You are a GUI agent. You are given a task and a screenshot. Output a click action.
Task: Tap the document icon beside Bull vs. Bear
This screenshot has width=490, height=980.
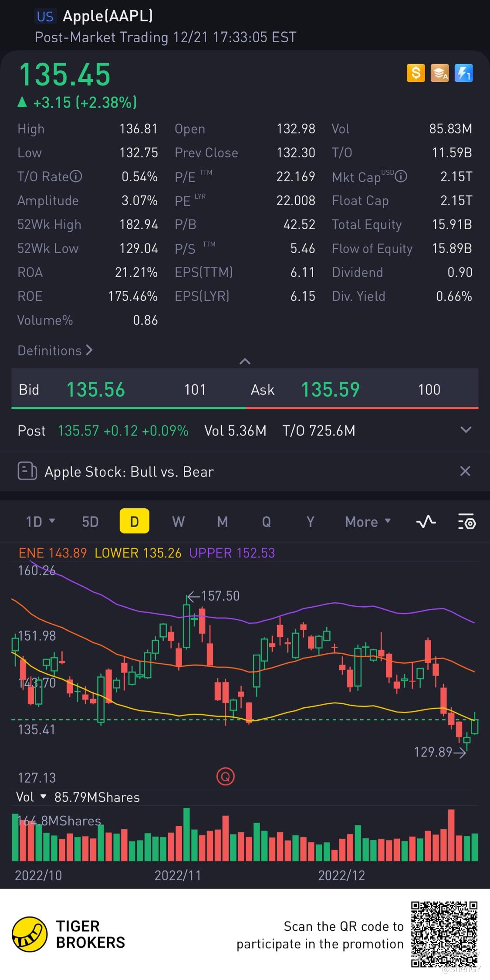27,471
